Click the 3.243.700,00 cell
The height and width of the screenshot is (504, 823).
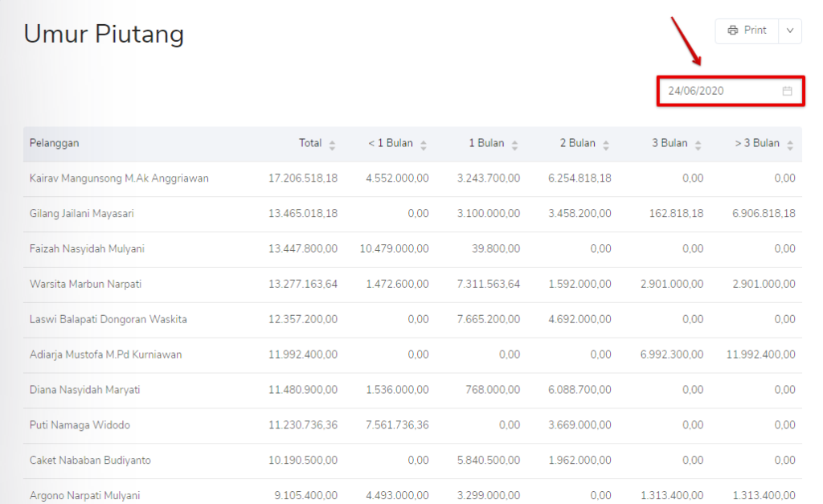tap(489, 178)
